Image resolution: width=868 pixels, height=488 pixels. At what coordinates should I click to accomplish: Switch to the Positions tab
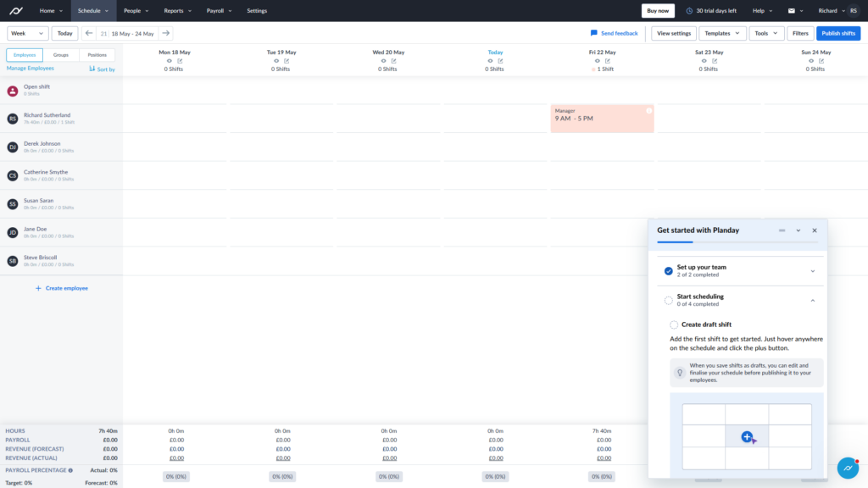pyautogui.click(x=97, y=55)
